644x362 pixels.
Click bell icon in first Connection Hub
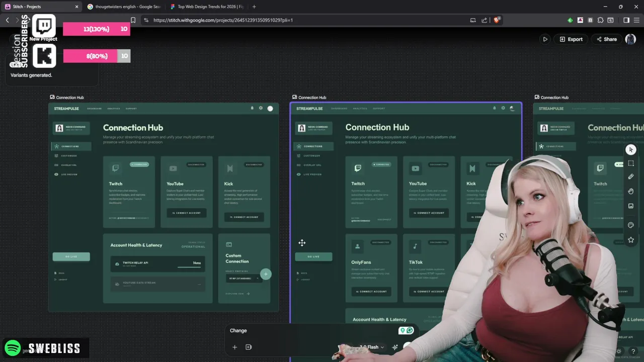(x=252, y=108)
